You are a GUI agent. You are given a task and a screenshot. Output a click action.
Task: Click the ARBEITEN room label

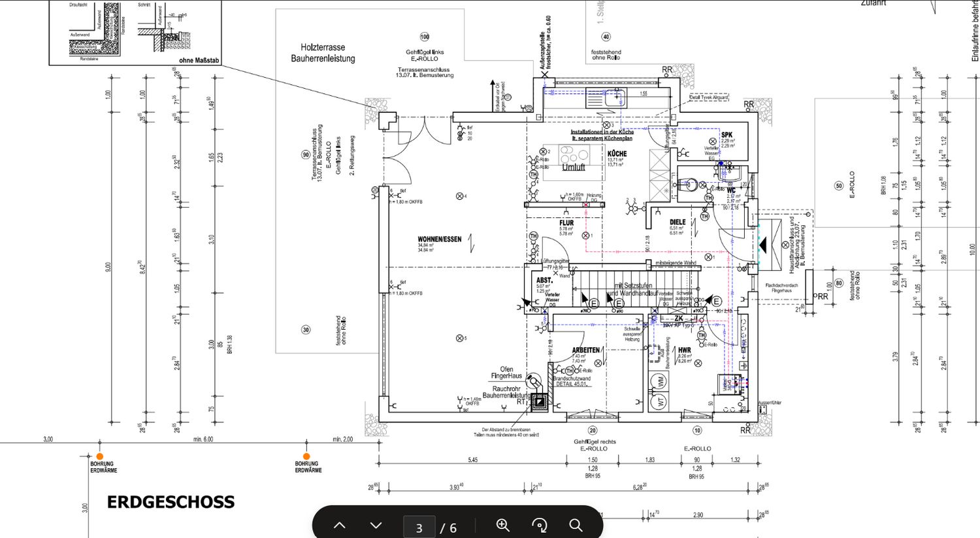(x=585, y=351)
